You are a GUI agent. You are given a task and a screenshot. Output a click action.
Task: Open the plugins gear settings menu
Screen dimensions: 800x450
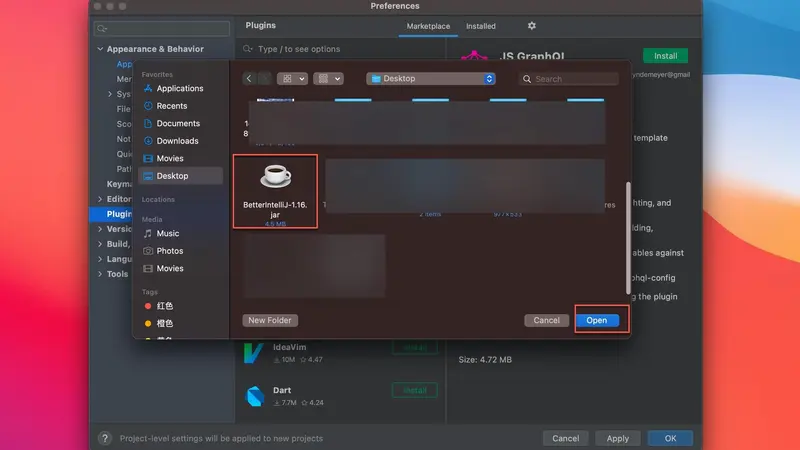point(532,26)
